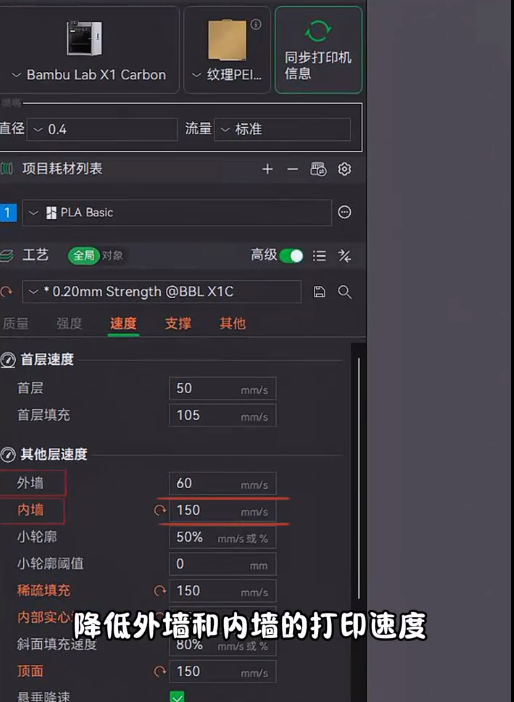Select the 对象 object mode option
This screenshot has width=514, height=702.
coord(112,256)
